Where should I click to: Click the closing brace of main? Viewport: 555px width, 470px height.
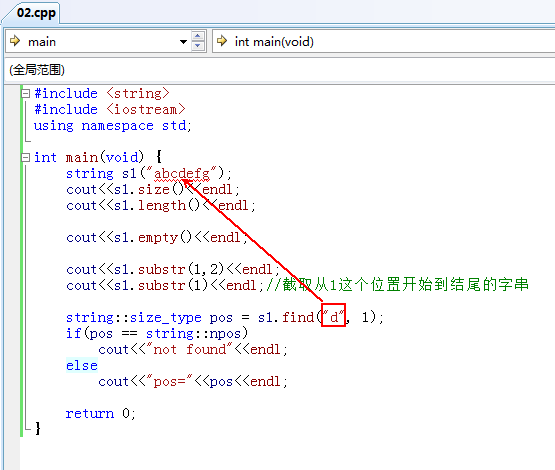[38, 429]
